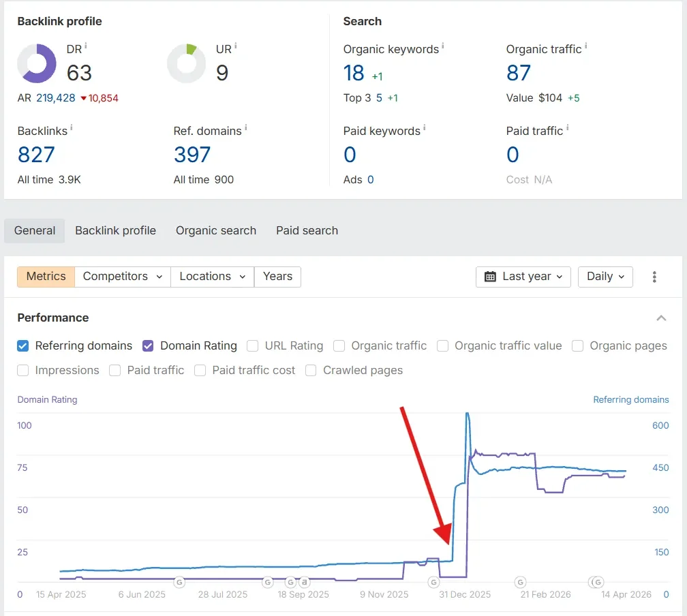Switch to the Backlink profile tab
The width and height of the screenshot is (687, 616).
click(x=115, y=230)
